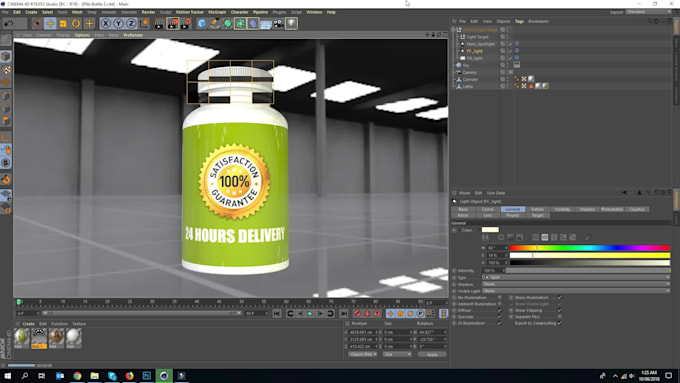Click the Undo arrow icon
Image resolution: width=680 pixels, height=383 pixels.
[x=9, y=23]
